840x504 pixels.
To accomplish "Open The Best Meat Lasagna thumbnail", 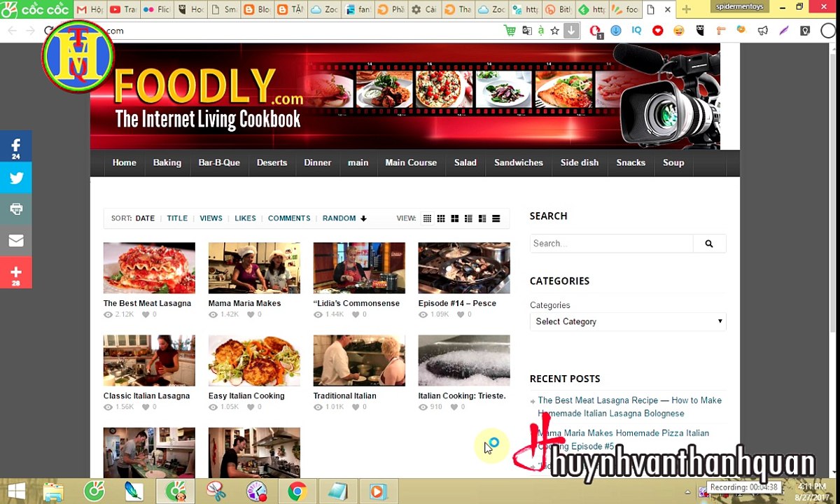I will [x=149, y=268].
